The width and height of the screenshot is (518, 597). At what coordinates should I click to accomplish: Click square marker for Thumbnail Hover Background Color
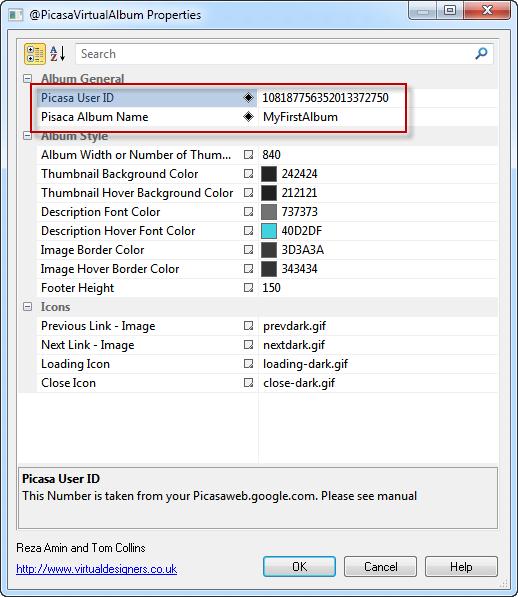(x=248, y=193)
